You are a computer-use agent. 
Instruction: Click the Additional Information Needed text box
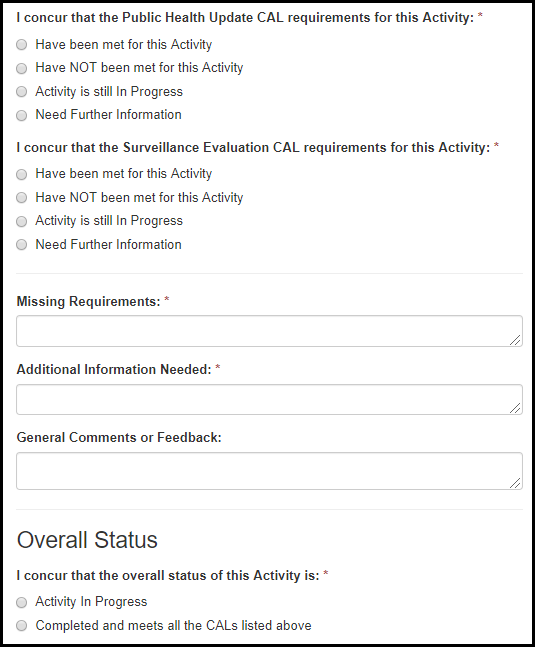(269, 399)
